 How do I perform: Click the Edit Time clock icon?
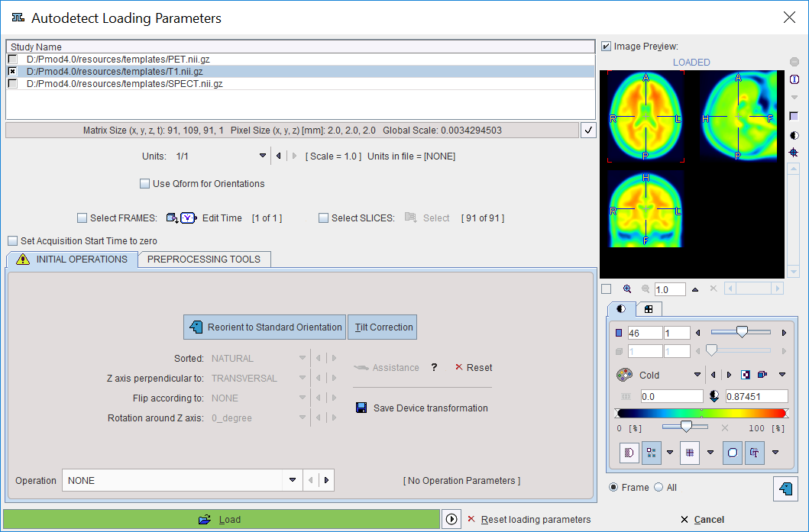pos(189,218)
